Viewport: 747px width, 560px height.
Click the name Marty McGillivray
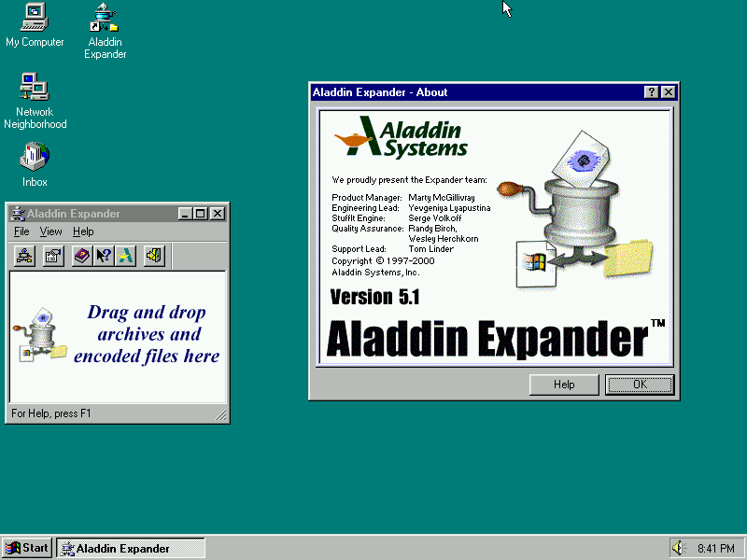coord(441,197)
